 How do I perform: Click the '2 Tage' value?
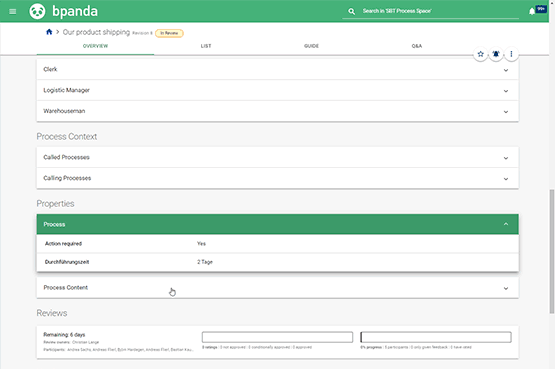click(205, 262)
